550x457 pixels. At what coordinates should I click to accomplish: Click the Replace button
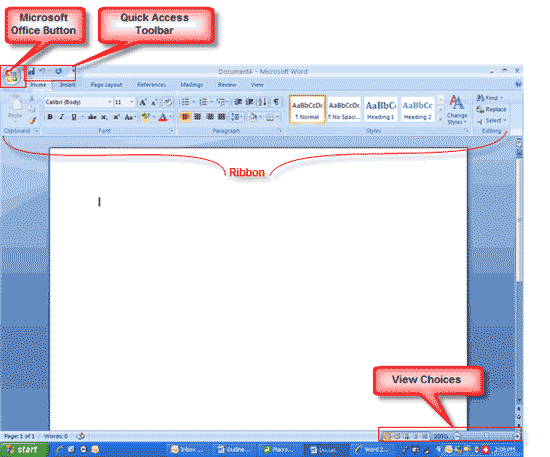coord(491,109)
